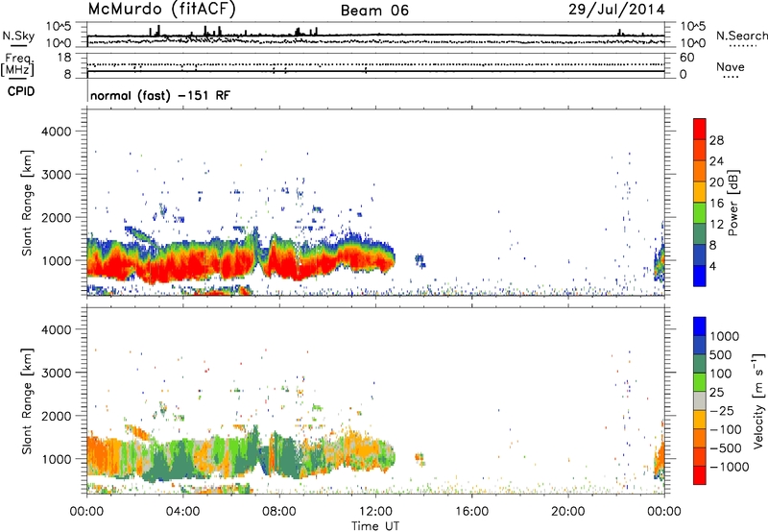The width and height of the screenshot is (768, 532).
Task: Click the '60' label on Nave axis
Action: [x=686, y=58]
